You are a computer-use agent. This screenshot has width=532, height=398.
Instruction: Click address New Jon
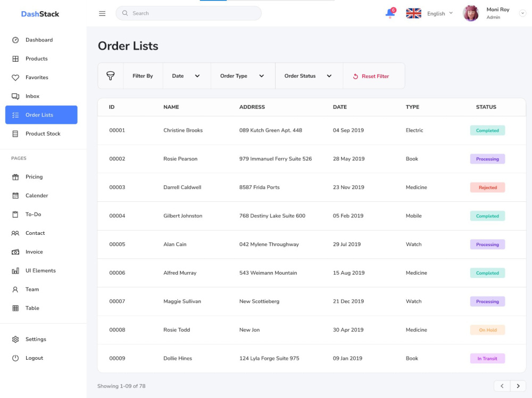point(250,330)
